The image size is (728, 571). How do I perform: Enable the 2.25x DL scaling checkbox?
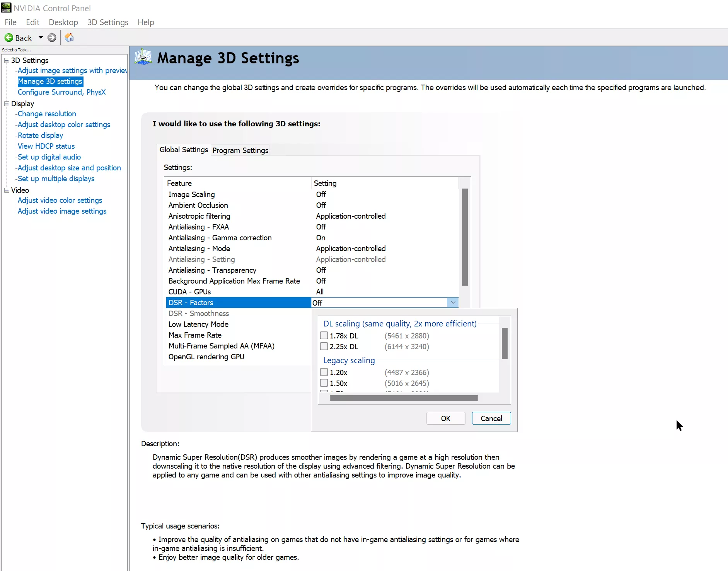coord(324,346)
